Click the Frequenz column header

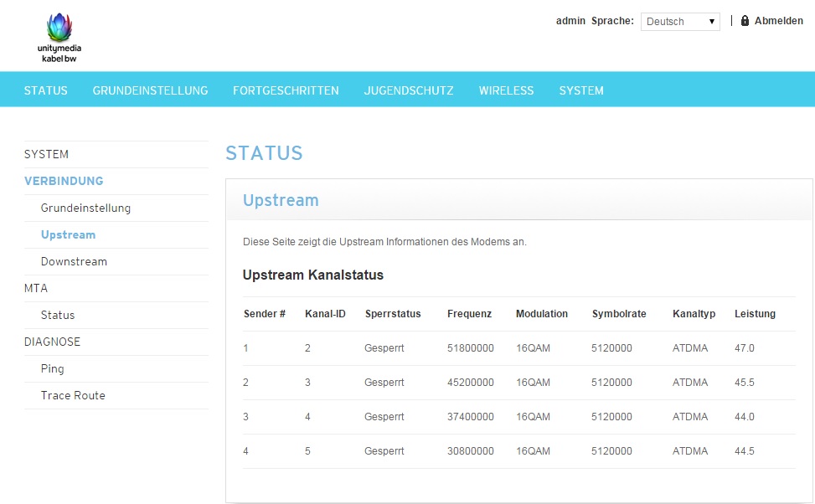[x=469, y=314]
